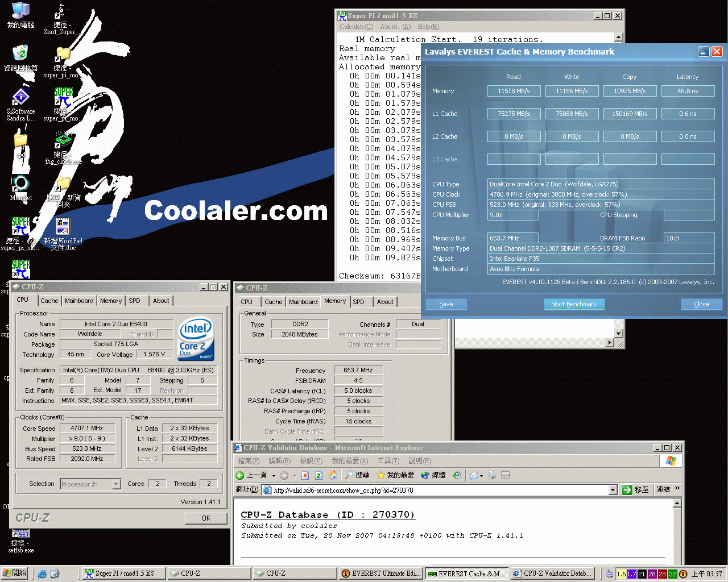
Task: Open the WordPad document icon
Action: [63, 234]
